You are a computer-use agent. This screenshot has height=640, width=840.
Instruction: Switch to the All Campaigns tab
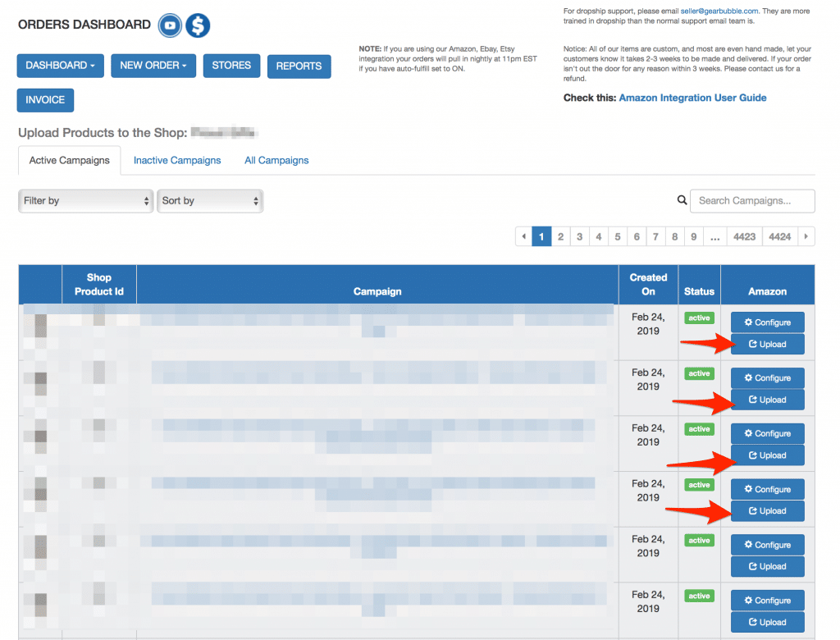276,161
